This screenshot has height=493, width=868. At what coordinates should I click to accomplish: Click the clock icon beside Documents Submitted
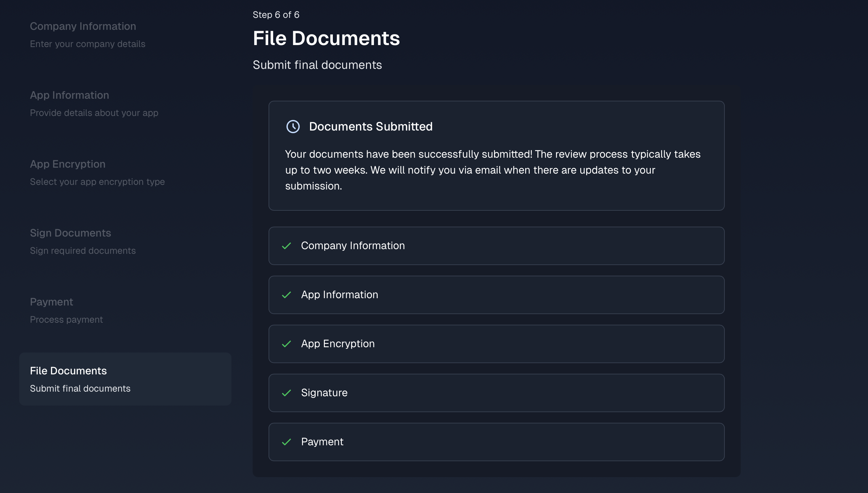(293, 127)
